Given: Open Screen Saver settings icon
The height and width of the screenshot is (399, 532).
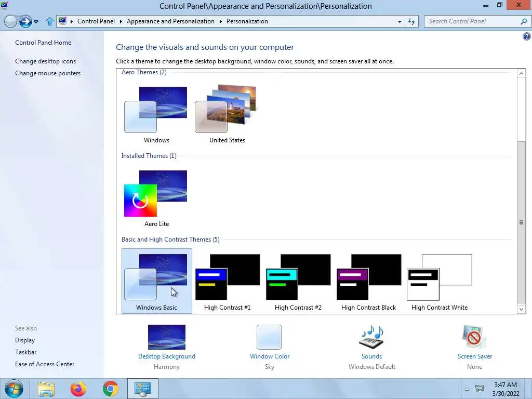Looking at the screenshot, I should (474, 337).
